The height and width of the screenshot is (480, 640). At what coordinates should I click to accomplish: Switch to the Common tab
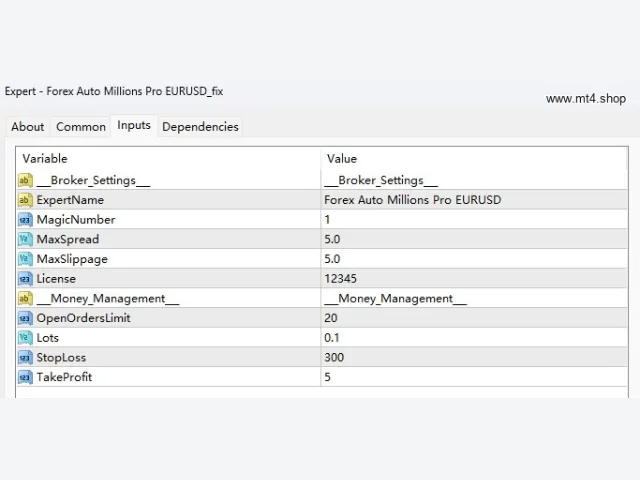pyautogui.click(x=81, y=127)
